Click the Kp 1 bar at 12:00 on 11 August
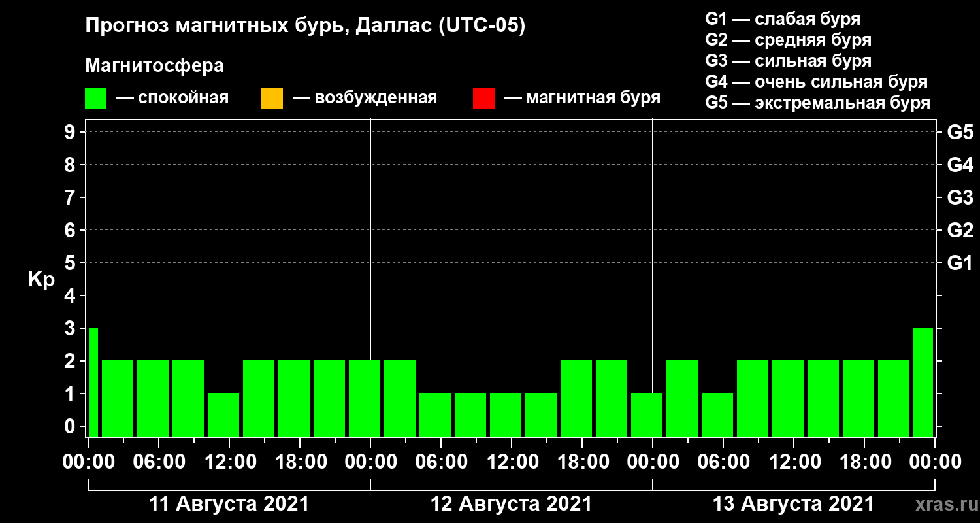This screenshot has width=980, height=523. [x=223, y=414]
